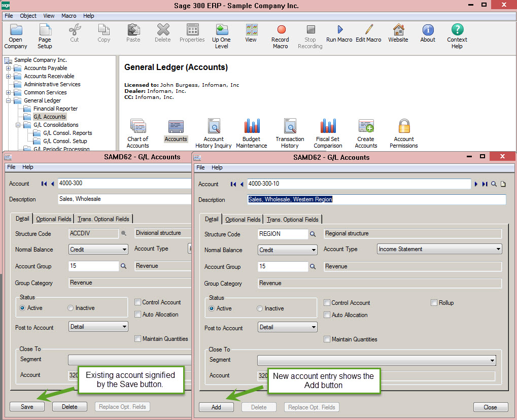The image size is (517, 420).
Task: Open Chart of Accounts icon
Action: 138,126
